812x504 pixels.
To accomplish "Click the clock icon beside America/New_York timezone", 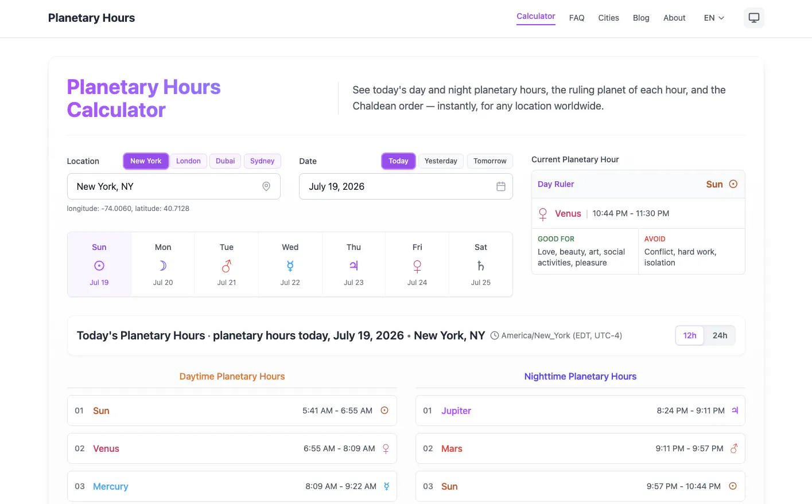I will [x=495, y=335].
